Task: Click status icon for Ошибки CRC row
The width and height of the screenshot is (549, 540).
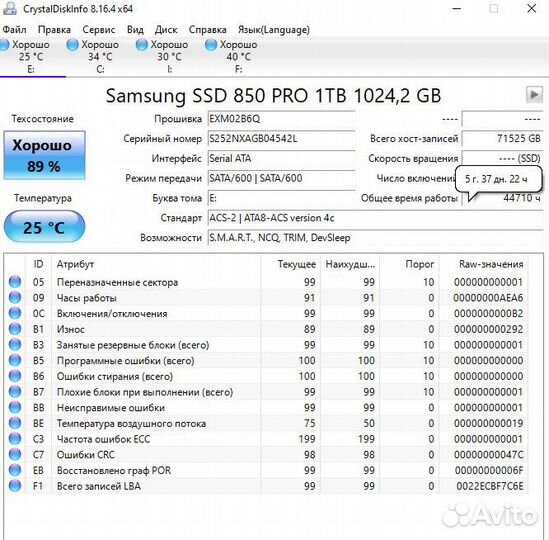Action: [15, 455]
